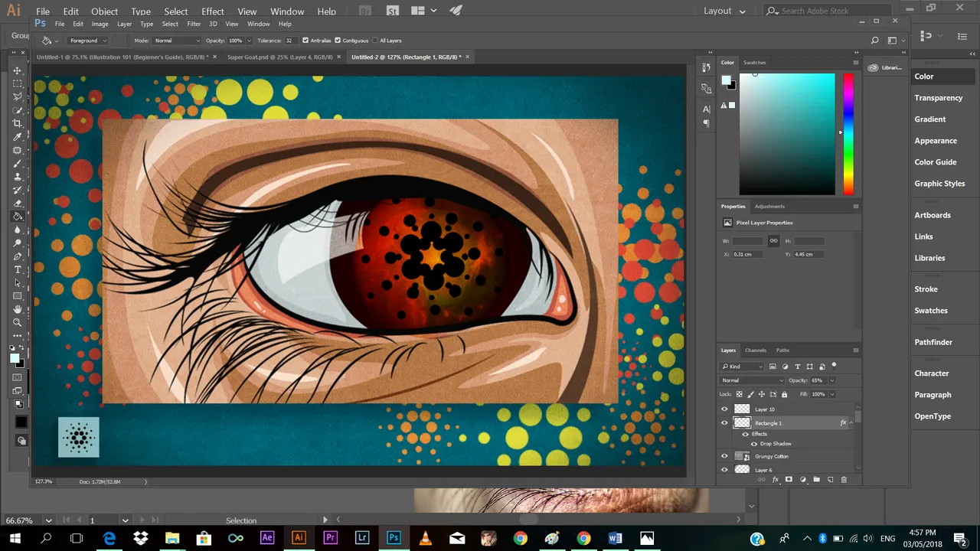The width and height of the screenshot is (980, 551).
Task: Select the Rectangle shape tool
Action: 17,295
